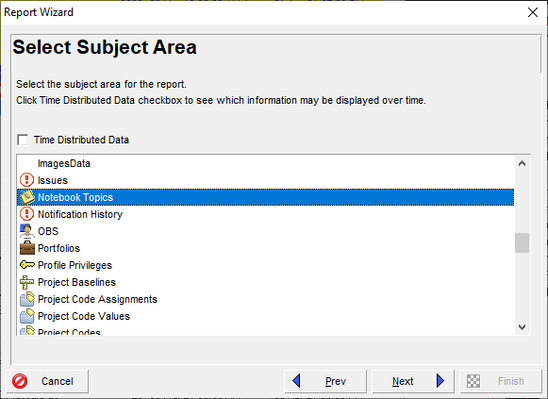Click the Issues alert icon

27,180
